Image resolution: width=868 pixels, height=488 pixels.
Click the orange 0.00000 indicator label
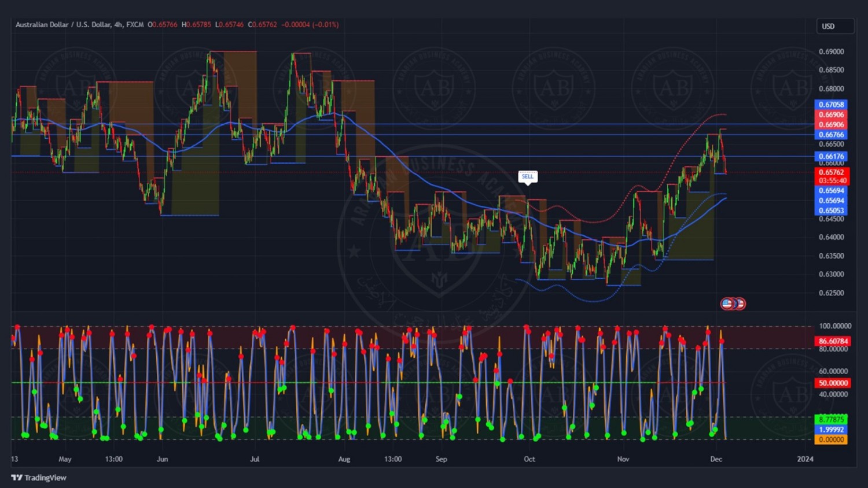[x=831, y=439]
